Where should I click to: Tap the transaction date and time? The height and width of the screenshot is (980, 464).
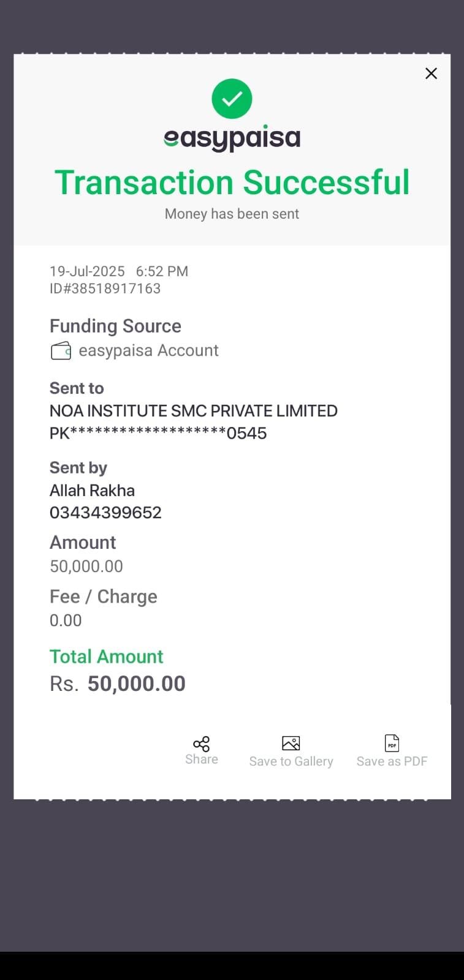tap(119, 271)
